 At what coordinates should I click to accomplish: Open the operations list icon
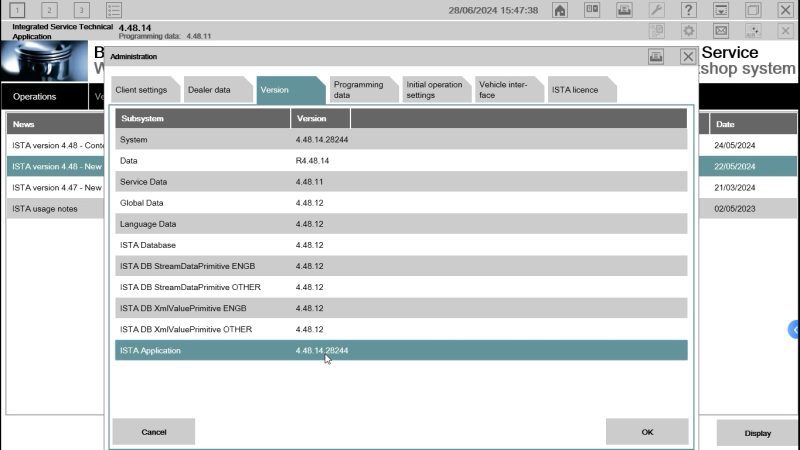pyautogui.click(x=114, y=10)
